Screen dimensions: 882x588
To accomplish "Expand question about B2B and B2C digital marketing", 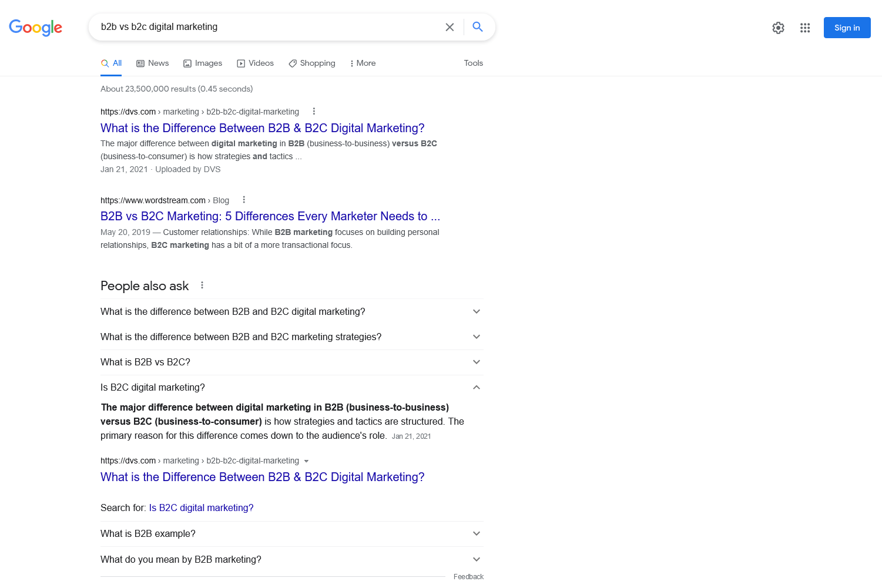I will 292,311.
